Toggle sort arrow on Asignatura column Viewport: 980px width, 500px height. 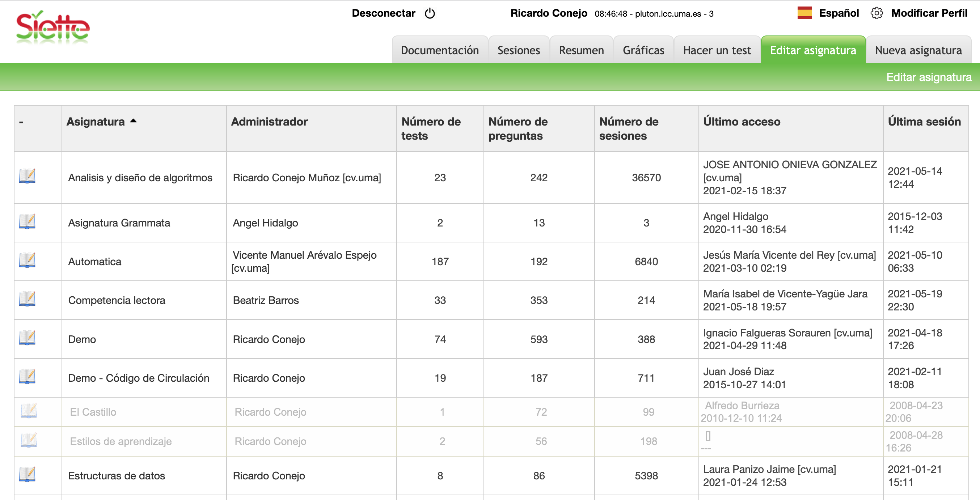(x=133, y=121)
